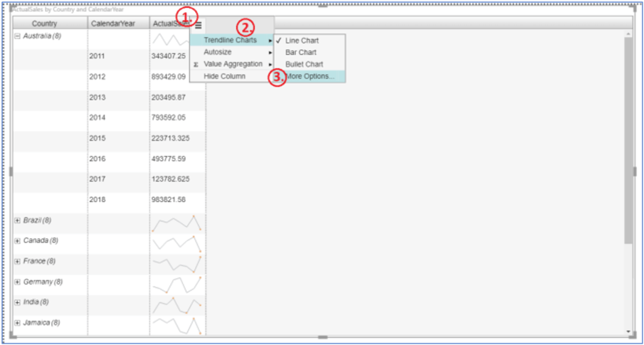Click the Value Aggregation sigma icon
Screen dimensions: 644x345
tap(196, 65)
